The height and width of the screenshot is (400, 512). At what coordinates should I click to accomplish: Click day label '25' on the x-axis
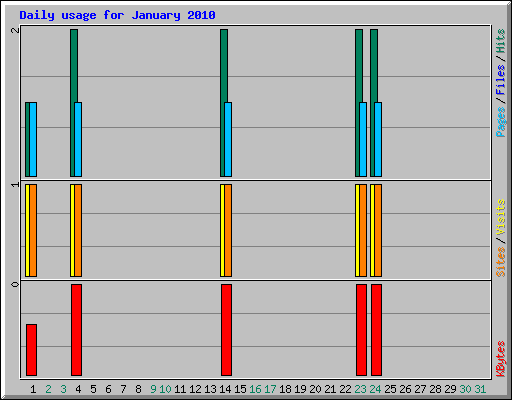390,389
